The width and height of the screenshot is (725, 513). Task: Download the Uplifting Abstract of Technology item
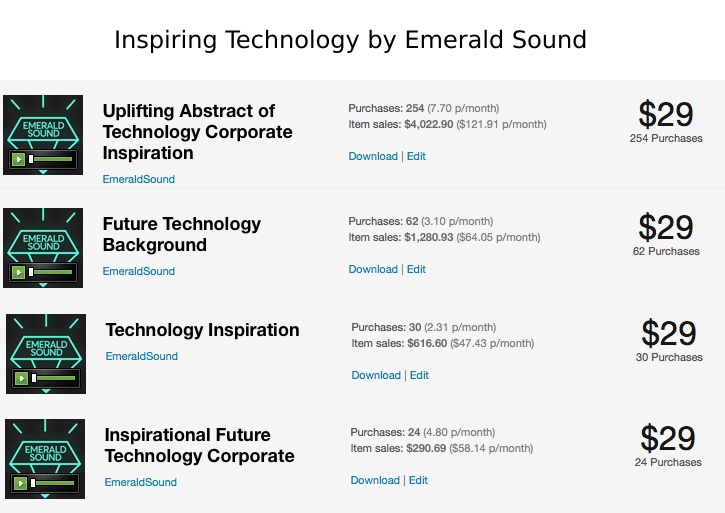pyautogui.click(x=373, y=157)
